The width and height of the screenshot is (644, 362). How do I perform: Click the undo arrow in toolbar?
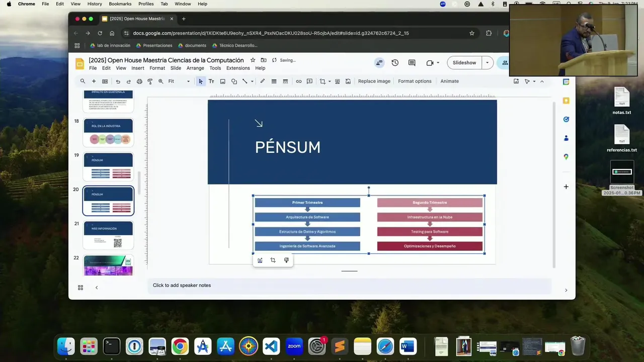(118, 81)
